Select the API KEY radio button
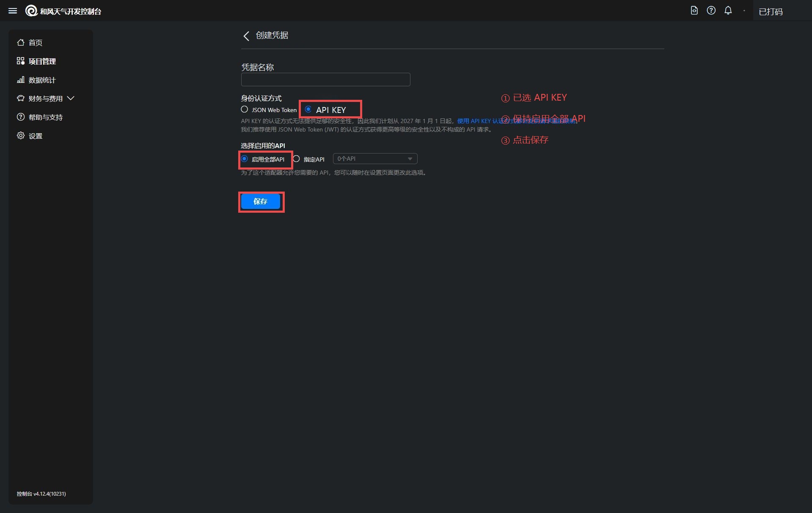Viewport: 812px width, 513px height. pyautogui.click(x=308, y=109)
